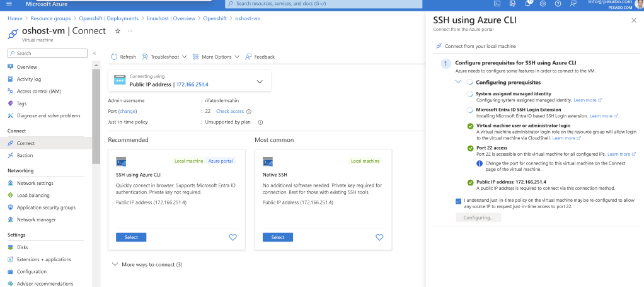Click the info icon beside Check access

pos(249,112)
